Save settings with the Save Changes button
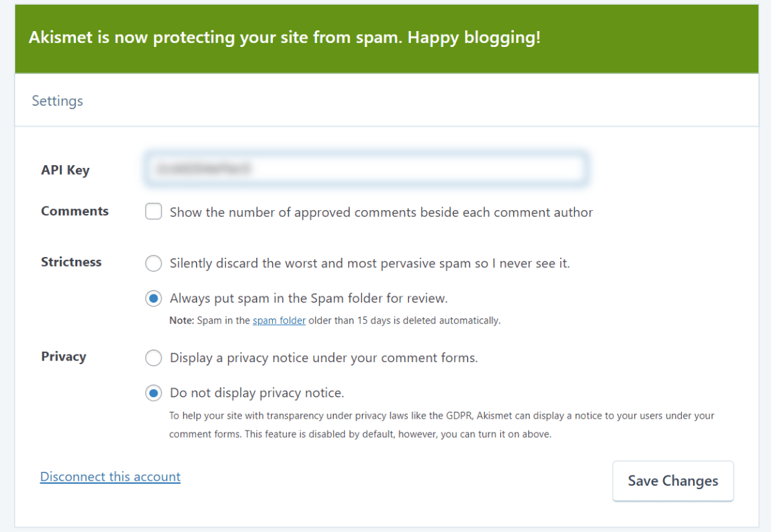This screenshot has width=771, height=532. pyautogui.click(x=673, y=481)
